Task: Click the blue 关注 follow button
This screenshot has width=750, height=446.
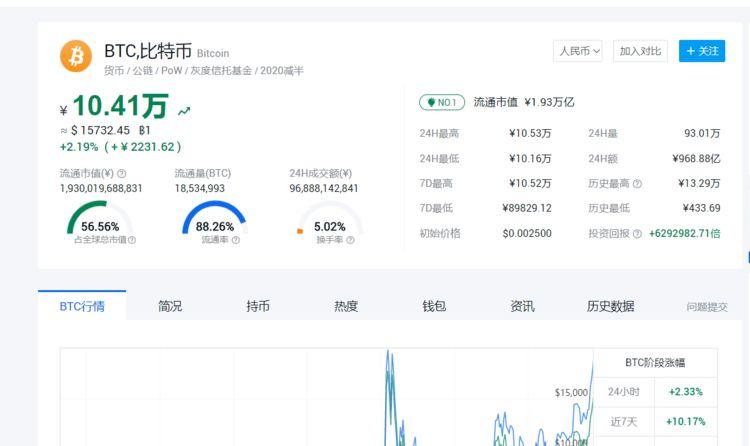Action: click(702, 51)
